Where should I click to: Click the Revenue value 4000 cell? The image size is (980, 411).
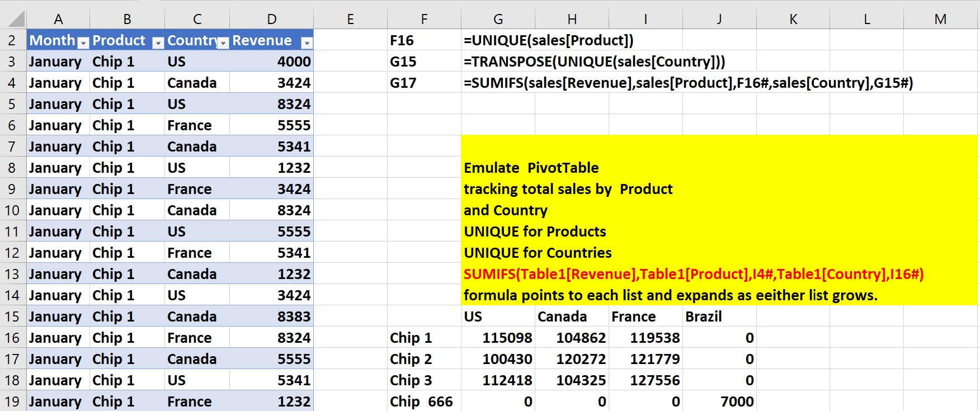pyautogui.click(x=294, y=62)
